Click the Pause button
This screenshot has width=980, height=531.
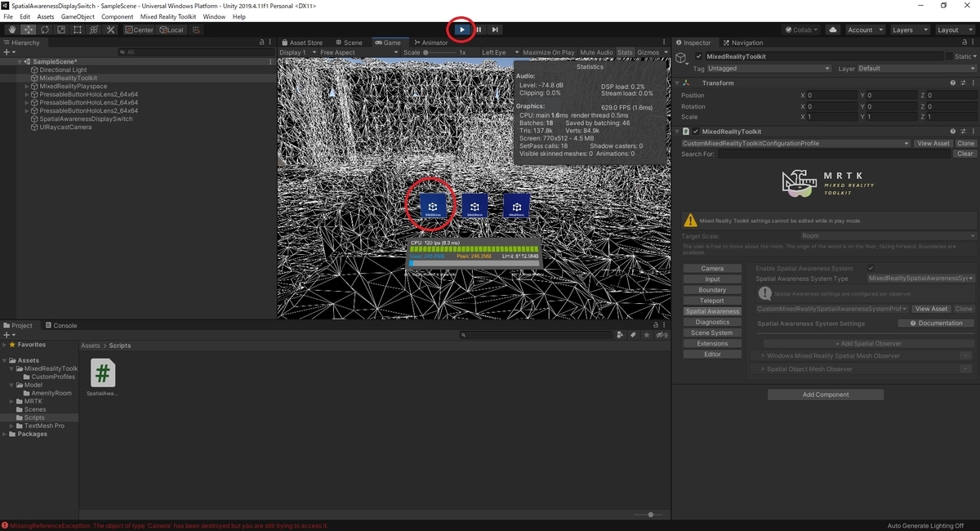click(x=479, y=29)
